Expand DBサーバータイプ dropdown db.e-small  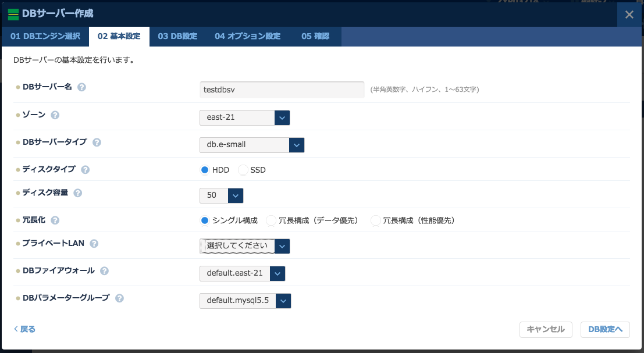point(252,145)
